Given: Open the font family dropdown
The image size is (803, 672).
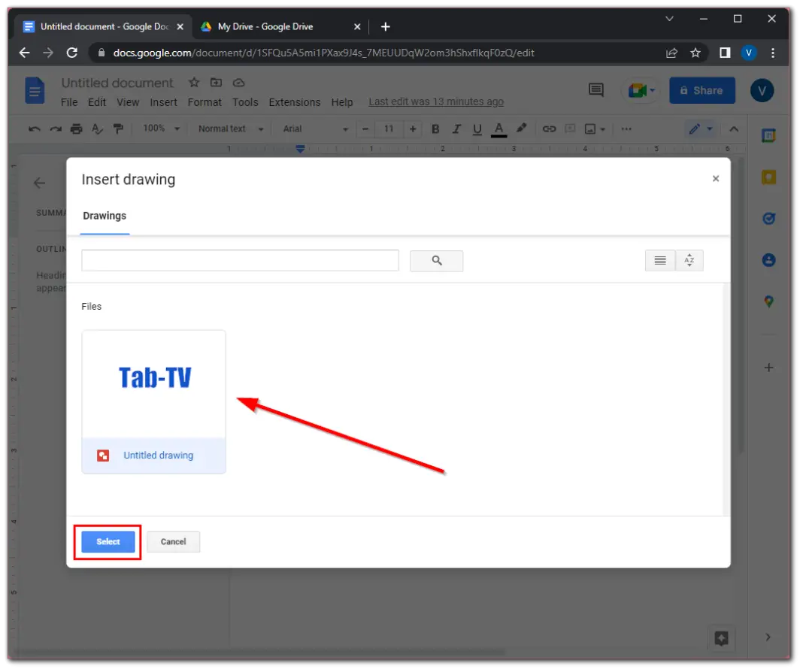Looking at the screenshot, I should coord(314,129).
